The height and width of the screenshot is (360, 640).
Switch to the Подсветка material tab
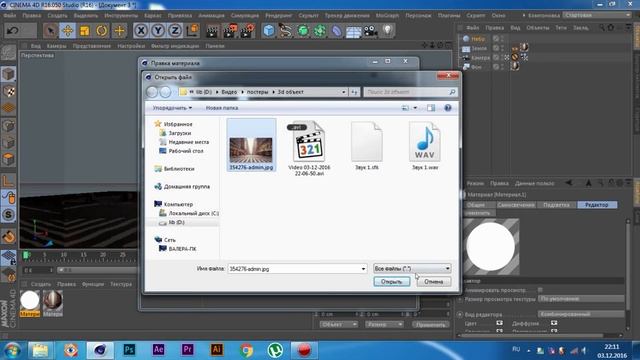[556, 205]
